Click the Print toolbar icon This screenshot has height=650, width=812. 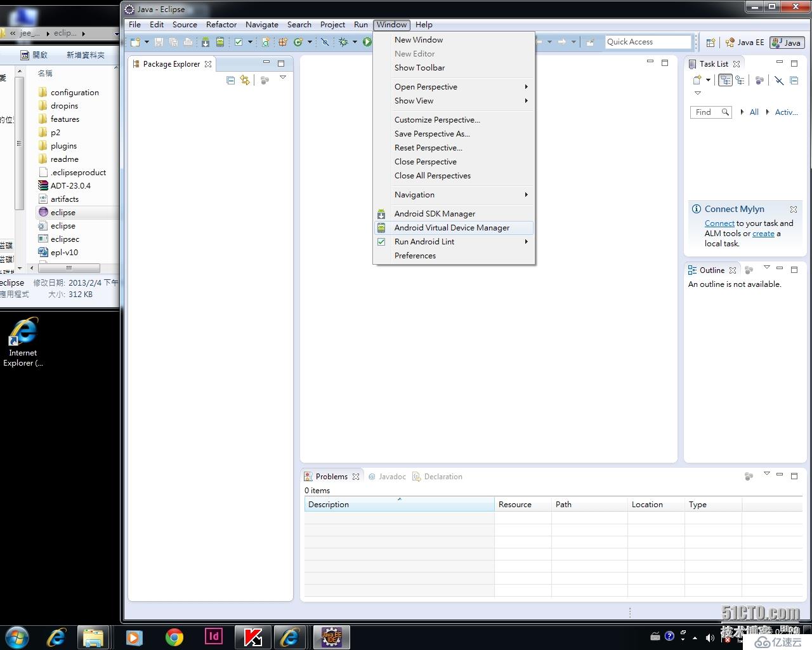click(x=188, y=42)
